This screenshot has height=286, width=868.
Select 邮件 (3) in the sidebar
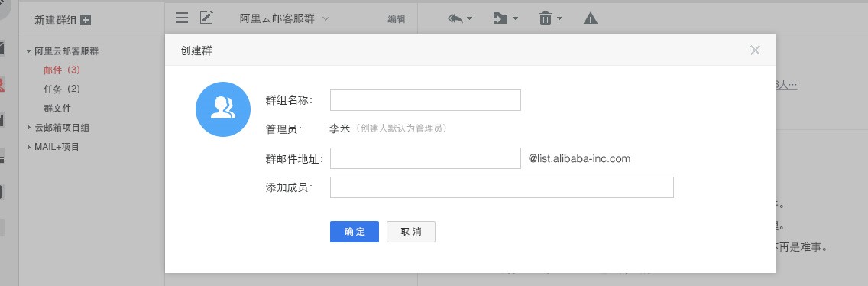[62, 70]
